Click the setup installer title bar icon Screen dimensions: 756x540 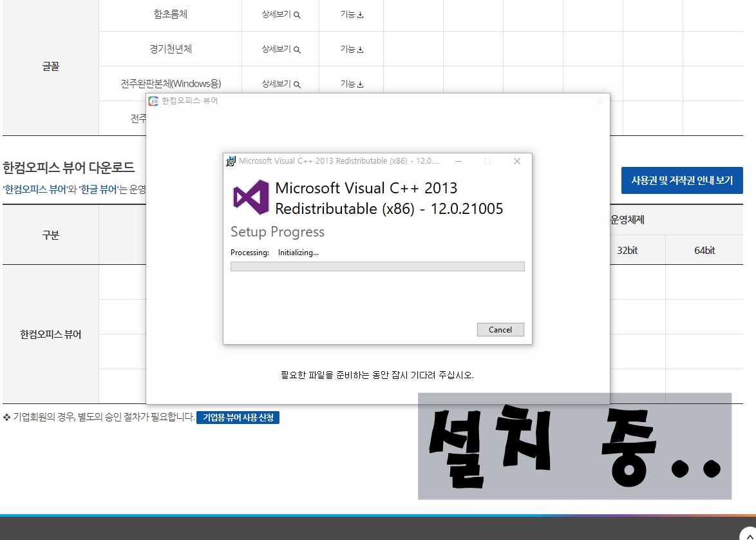pyautogui.click(x=231, y=161)
